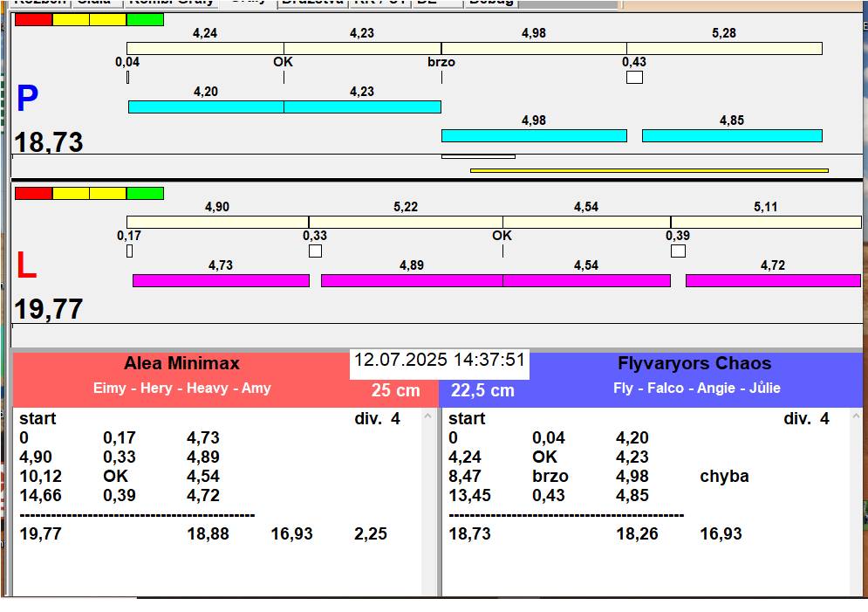This screenshot has height=612, width=868.
Task: Click the green start light in lane P
Action: tap(145, 20)
